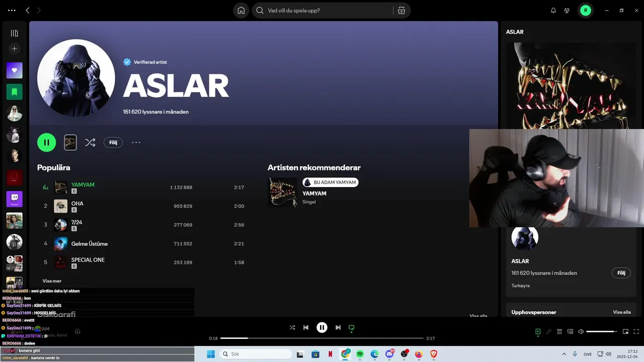Follow ASLAR with the header Följ button
This screenshot has width=644, height=362.
click(113, 142)
